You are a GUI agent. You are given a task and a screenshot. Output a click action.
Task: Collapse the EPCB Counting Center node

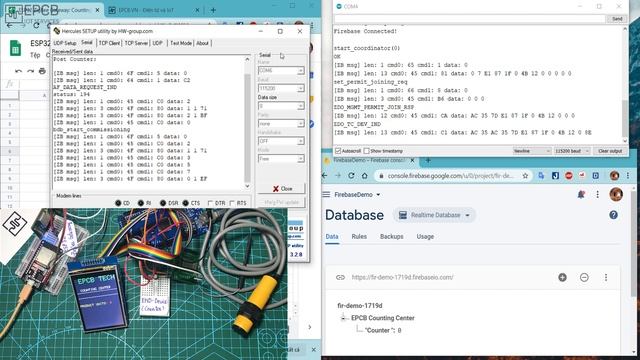click(x=344, y=318)
